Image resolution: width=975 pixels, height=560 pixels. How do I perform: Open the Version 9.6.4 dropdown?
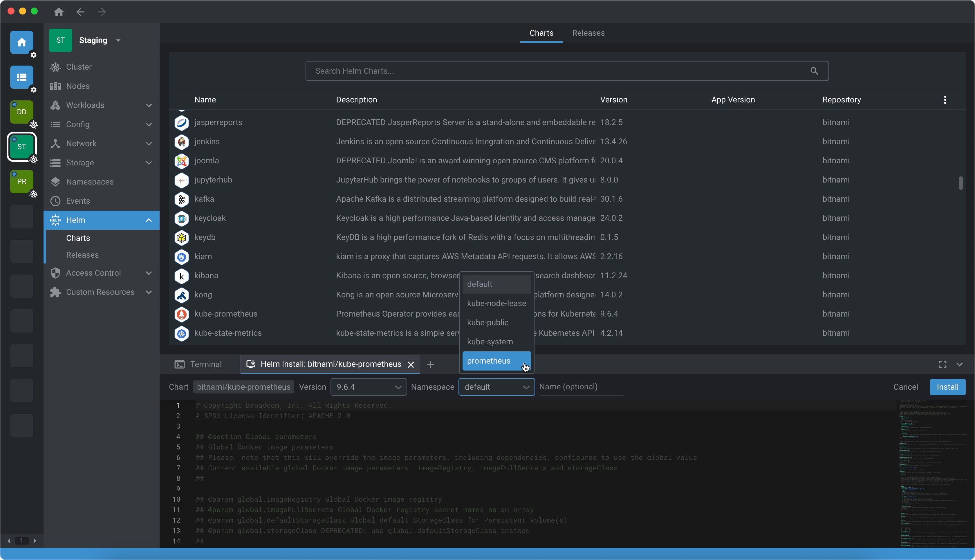coord(368,386)
